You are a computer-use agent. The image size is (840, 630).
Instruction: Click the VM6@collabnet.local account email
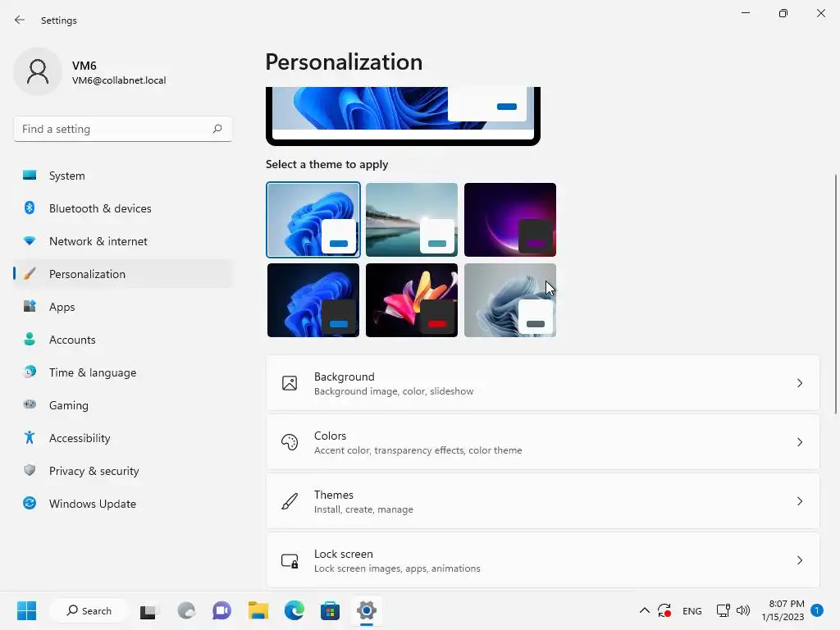119,80
